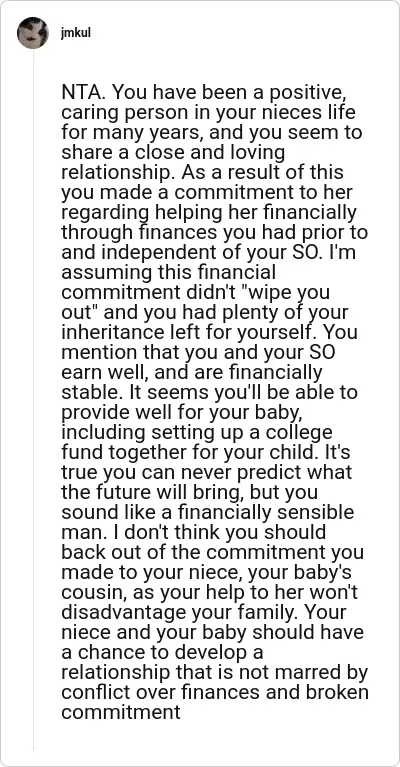
Task: Click the final word "commitment" ending the comment
Action: (121, 713)
